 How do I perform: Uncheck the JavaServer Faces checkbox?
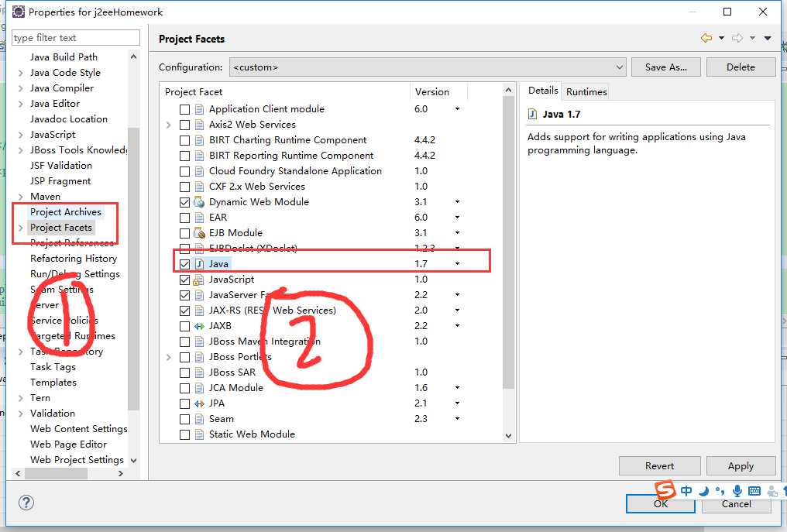click(x=184, y=295)
